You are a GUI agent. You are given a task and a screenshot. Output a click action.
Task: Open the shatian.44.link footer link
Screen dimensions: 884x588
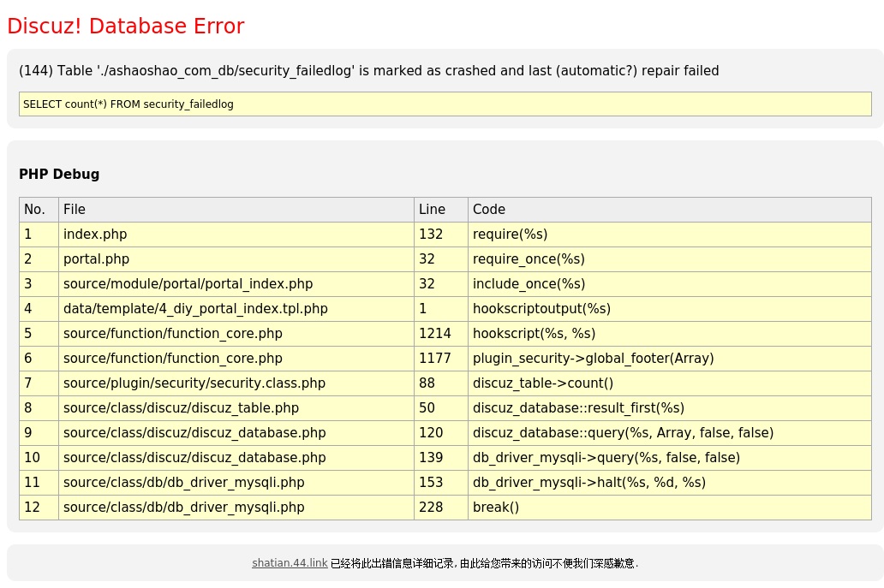click(x=289, y=563)
